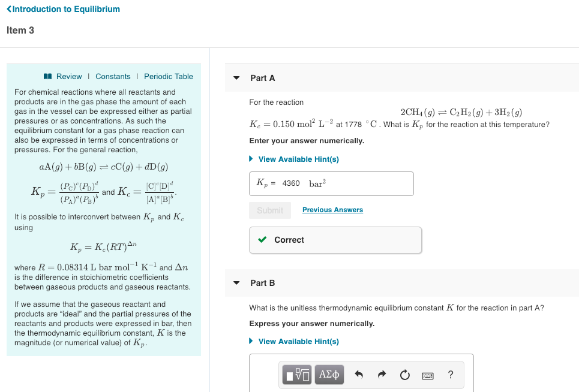The image size is (579, 392).
Task: Select the Review section
Action: (69, 76)
